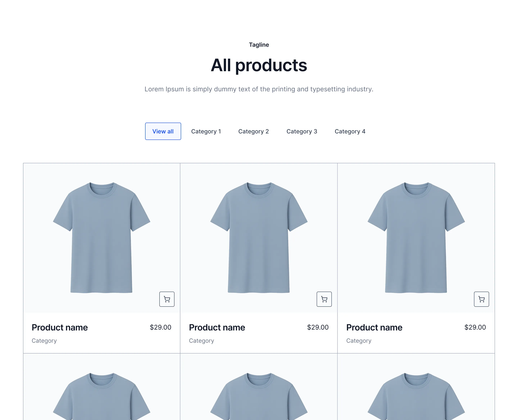The image size is (518, 420).
Task: Click the $29.00 price on the first card
Action: pos(160,327)
